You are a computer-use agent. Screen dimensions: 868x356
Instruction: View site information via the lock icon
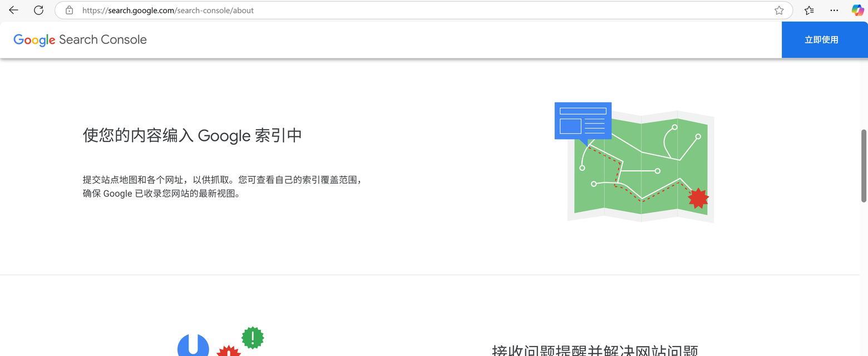[x=70, y=10]
